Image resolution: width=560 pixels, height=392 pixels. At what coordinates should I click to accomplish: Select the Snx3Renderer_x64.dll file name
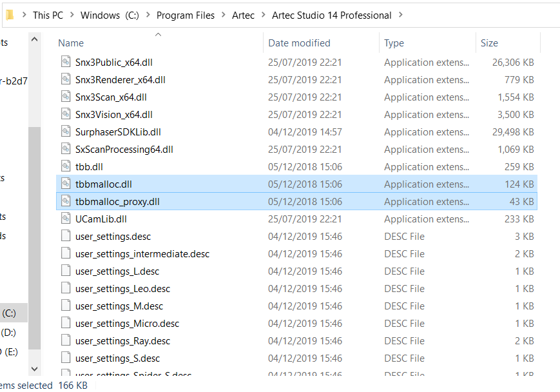point(121,80)
